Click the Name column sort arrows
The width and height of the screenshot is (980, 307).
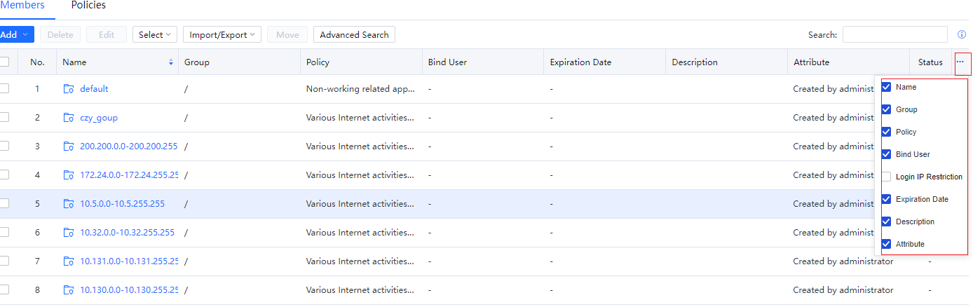(171, 62)
